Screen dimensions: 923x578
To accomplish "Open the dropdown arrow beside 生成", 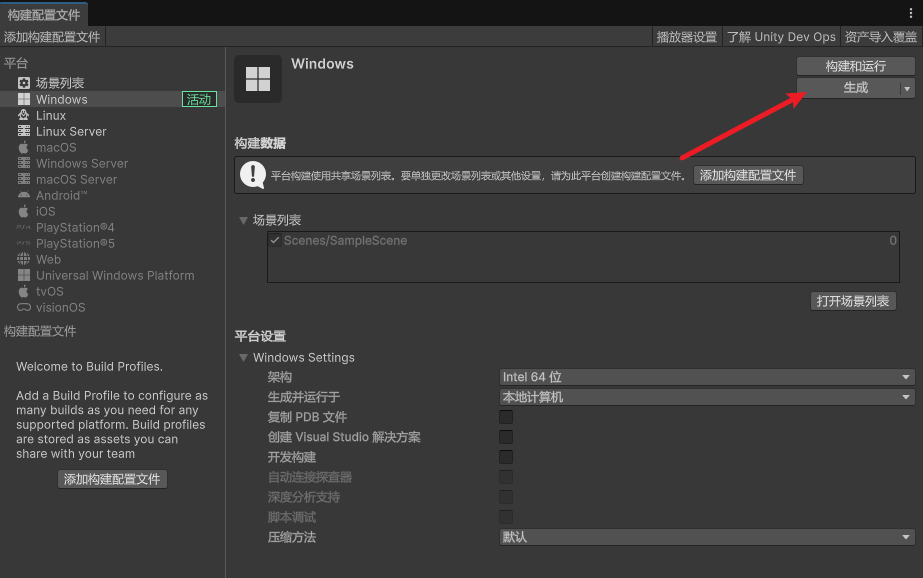I will (907, 88).
